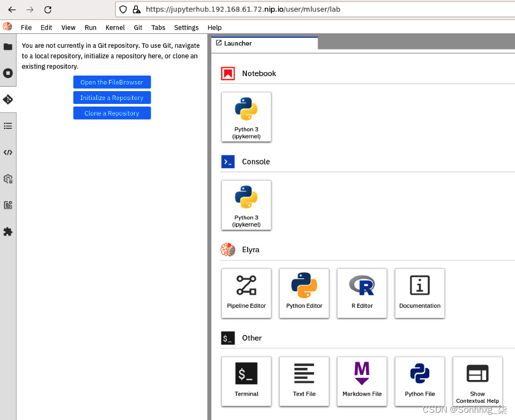Click Clone a Repository button
This screenshot has height=420, width=515.
[112, 113]
